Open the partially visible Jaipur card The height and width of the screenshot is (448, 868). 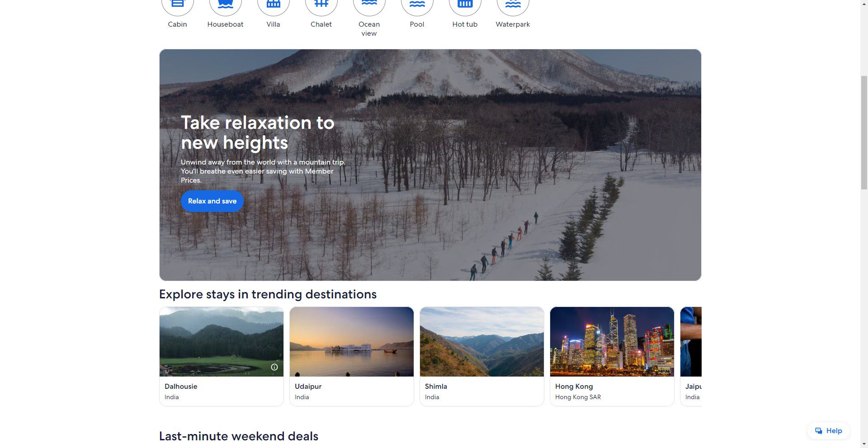691,356
